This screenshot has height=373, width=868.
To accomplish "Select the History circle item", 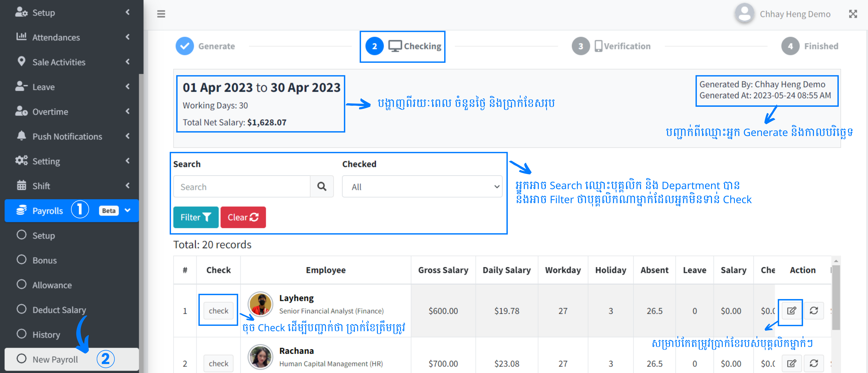I will point(21,334).
